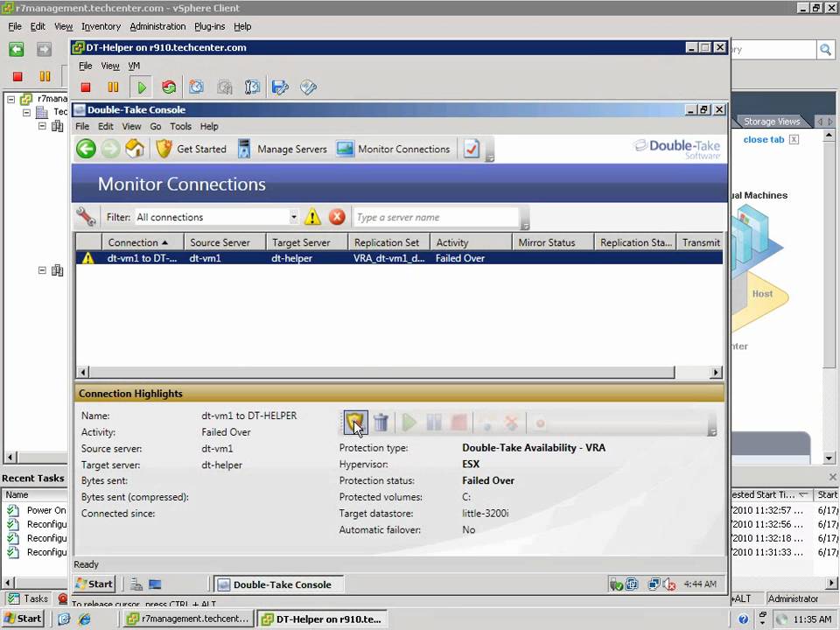The height and width of the screenshot is (630, 840).
Task: Sort by Activity column header
Action: (x=471, y=242)
